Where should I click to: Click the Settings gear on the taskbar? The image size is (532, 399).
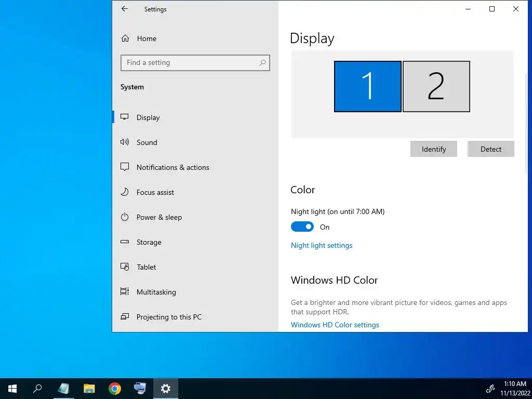point(166,389)
